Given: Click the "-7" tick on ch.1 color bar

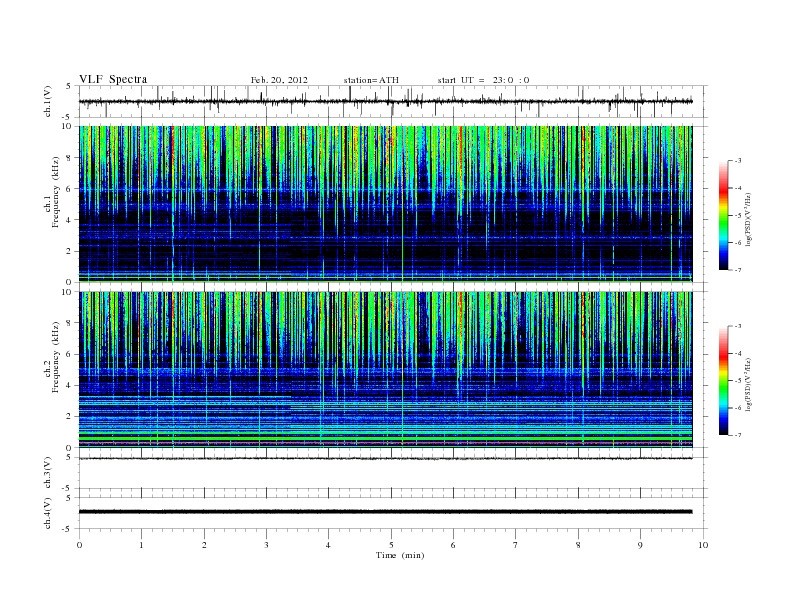Looking at the screenshot, I should (737, 270).
